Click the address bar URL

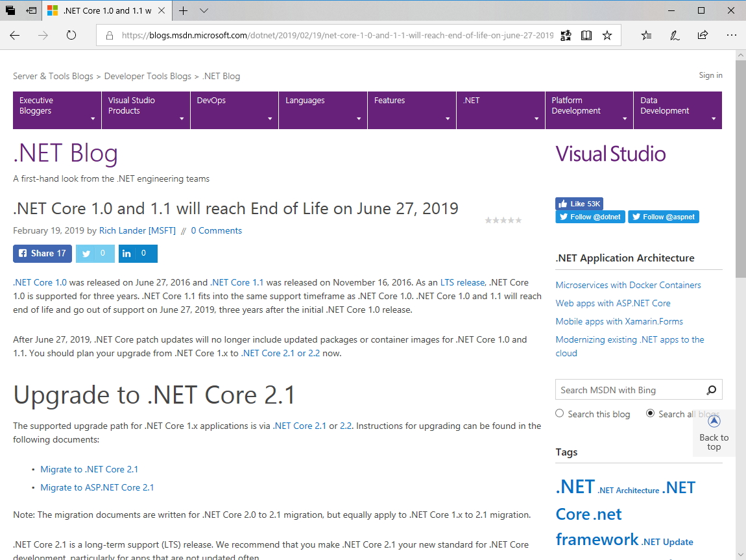(337, 35)
